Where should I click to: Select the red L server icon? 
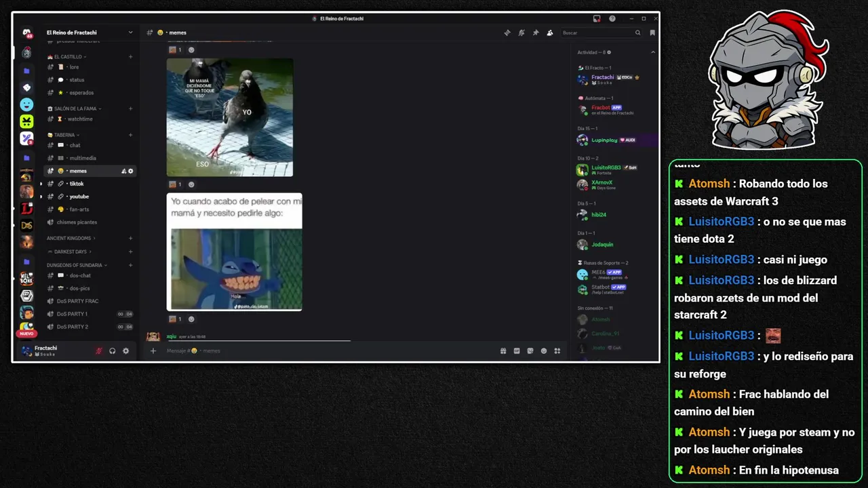point(26,208)
